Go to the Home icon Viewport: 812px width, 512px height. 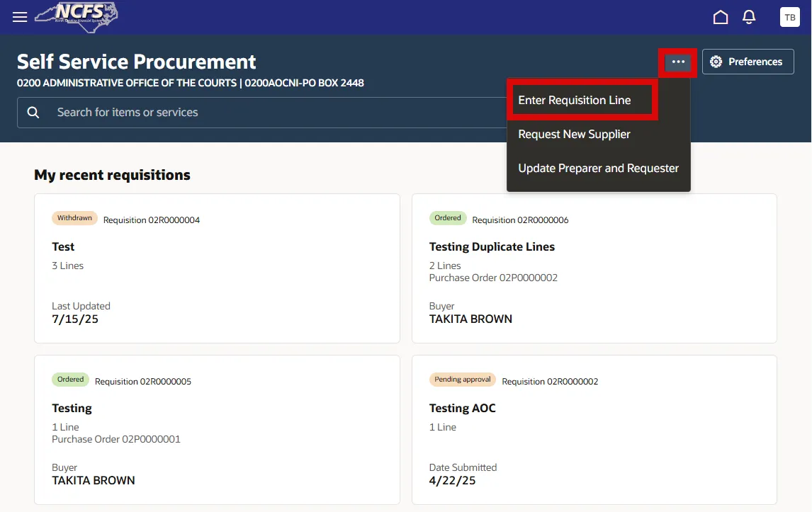pyautogui.click(x=721, y=17)
